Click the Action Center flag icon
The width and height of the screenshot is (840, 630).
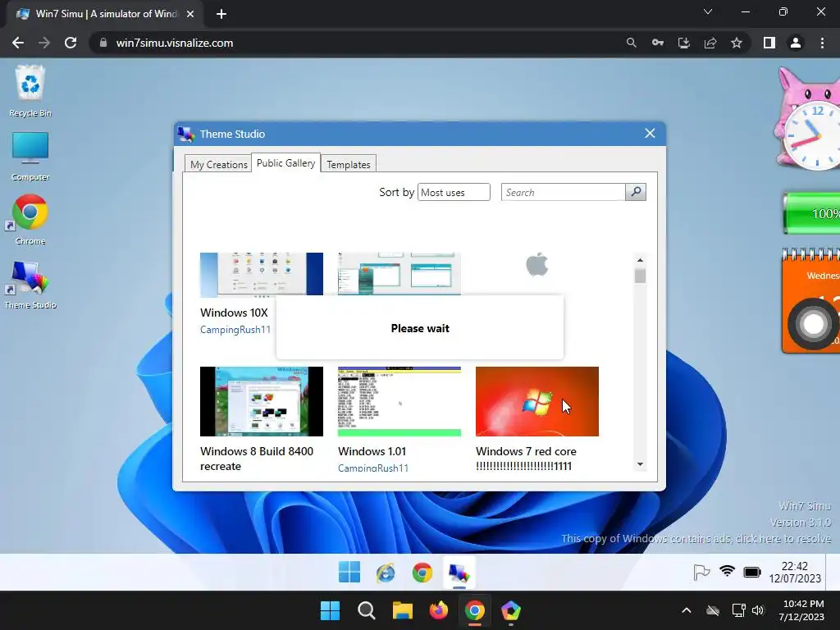coord(701,572)
